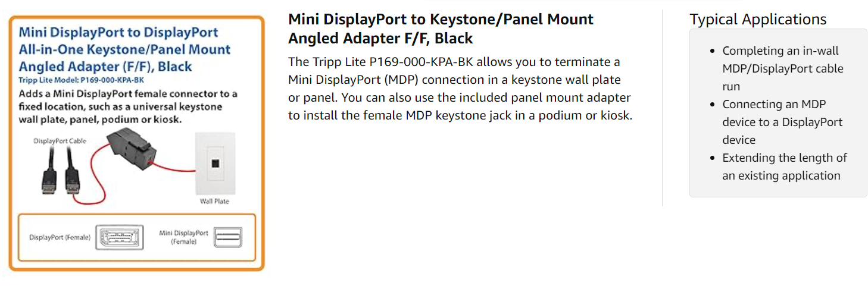Select "Completing an in-wall MDP/DisplayPort cable run" bullet
This screenshot has width=868, height=286.
click(782, 68)
